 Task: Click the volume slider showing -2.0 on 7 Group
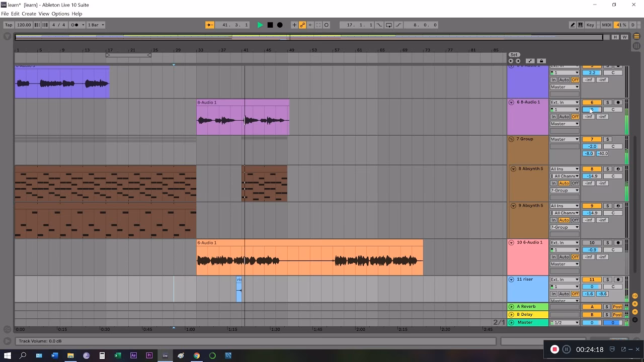(x=592, y=146)
